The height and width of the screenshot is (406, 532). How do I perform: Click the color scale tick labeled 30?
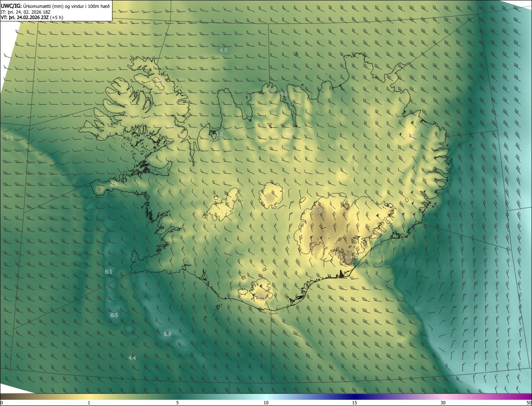point(443,403)
